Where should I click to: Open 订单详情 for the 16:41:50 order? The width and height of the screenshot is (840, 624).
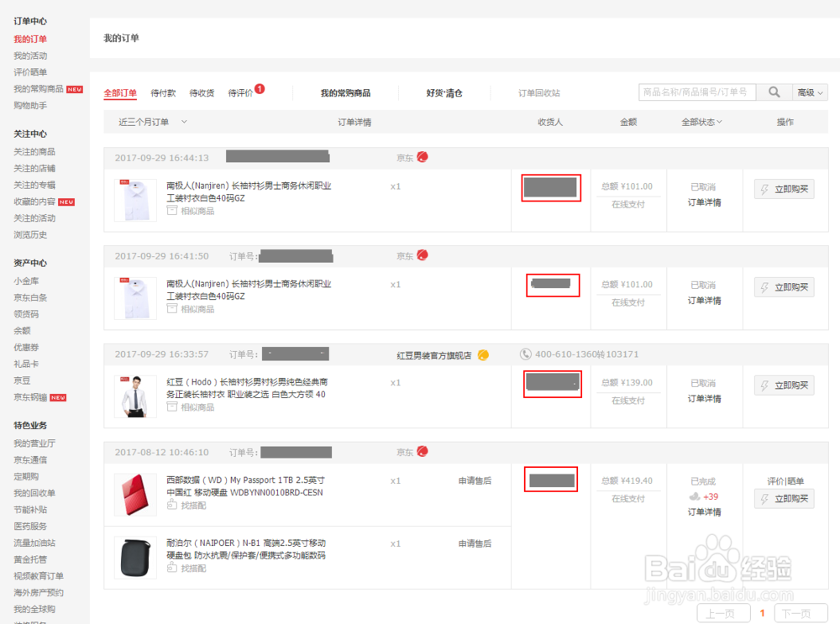[704, 301]
